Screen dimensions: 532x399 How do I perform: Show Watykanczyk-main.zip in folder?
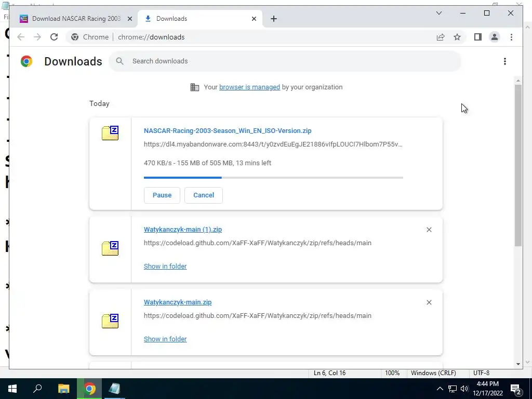(x=165, y=339)
